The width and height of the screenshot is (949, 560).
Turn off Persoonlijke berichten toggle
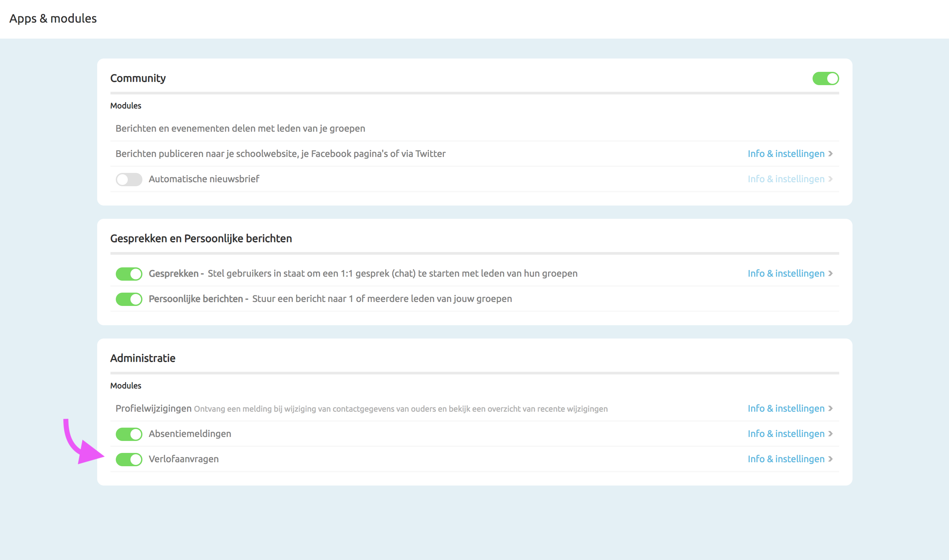tap(129, 299)
